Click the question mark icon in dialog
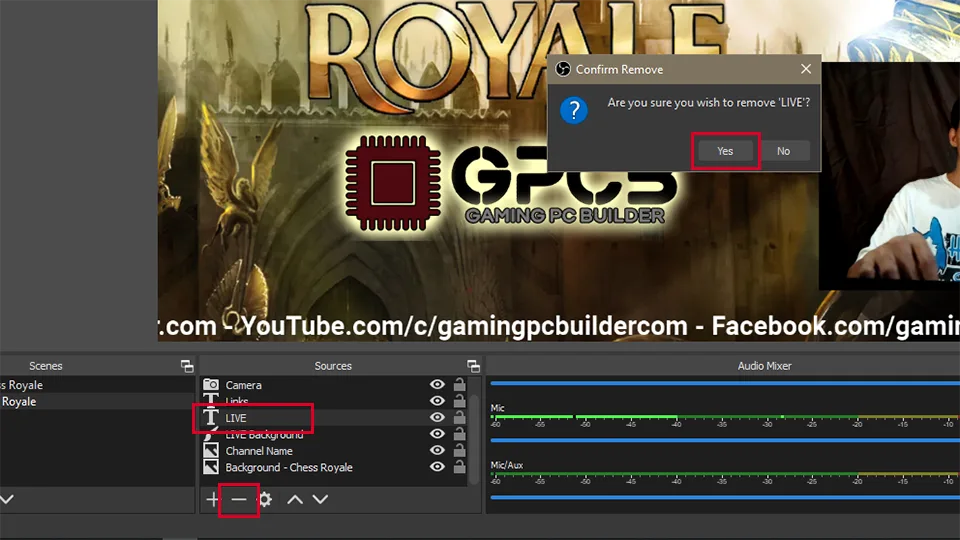The image size is (960, 540). tap(574, 110)
